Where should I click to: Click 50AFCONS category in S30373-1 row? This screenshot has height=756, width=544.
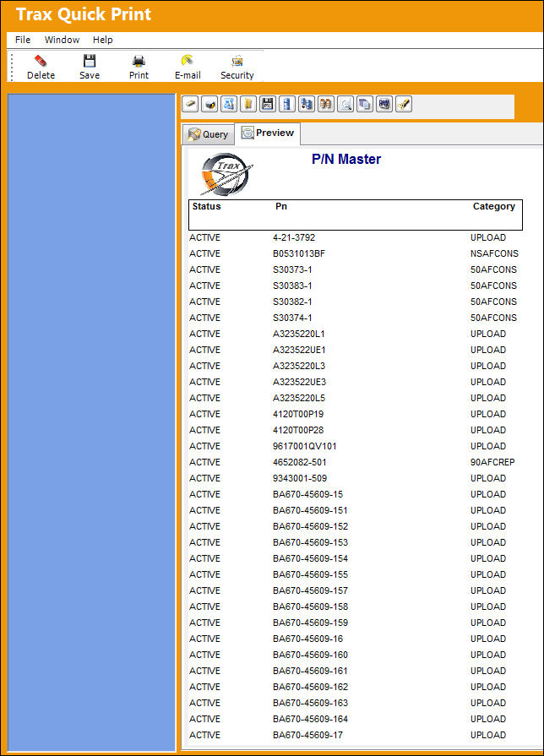coord(493,269)
